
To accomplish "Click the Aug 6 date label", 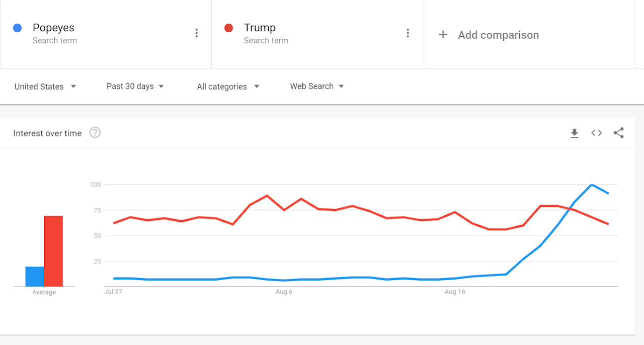I will click(x=284, y=292).
